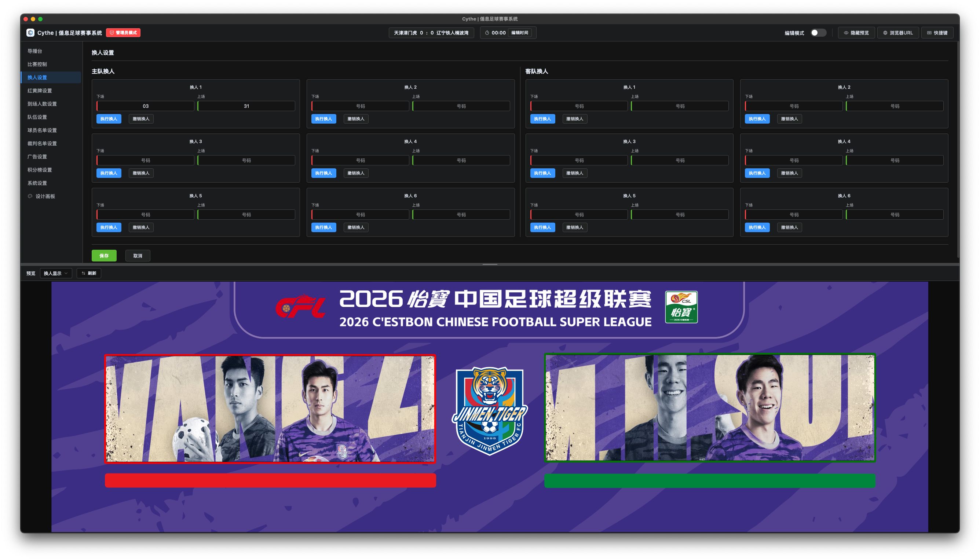Click the 取消 button
The height and width of the screenshot is (560, 980).
point(138,256)
